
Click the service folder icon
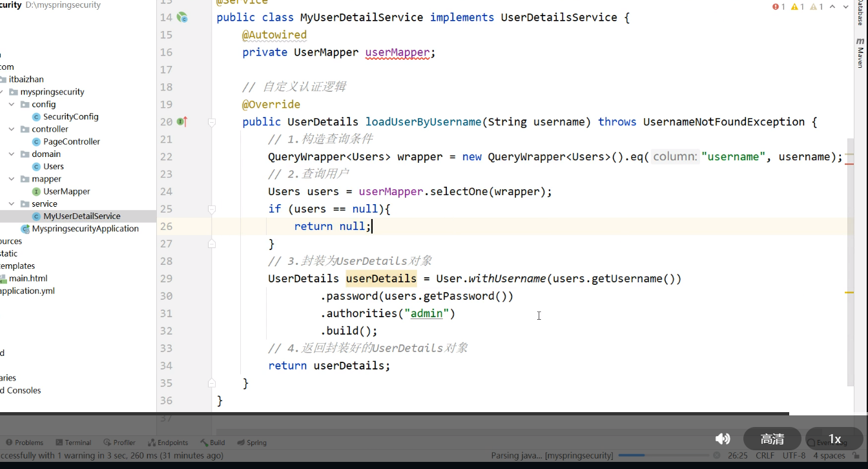click(25, 203)
